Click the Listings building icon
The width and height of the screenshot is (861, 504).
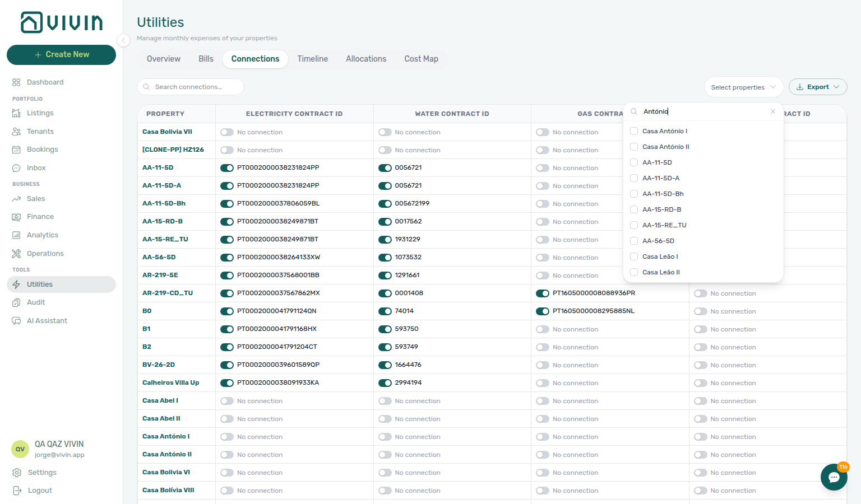16,113
